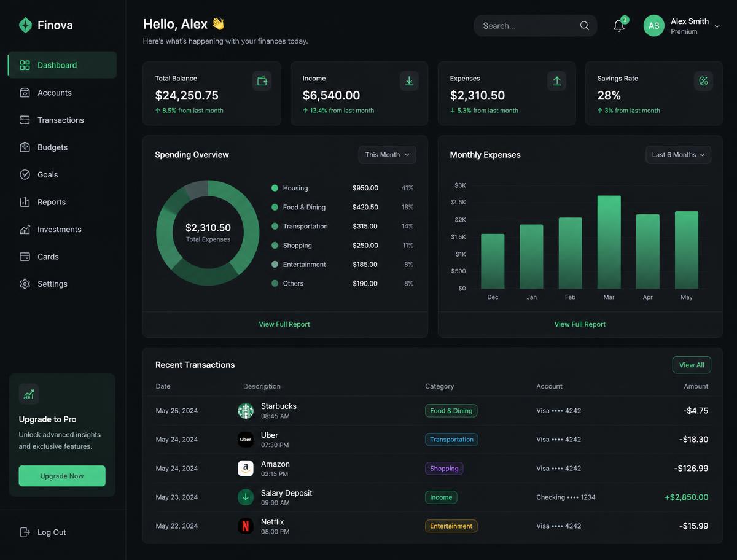
Task: Click the Investments trend icon in sidebar
Action: [x=25, y=229]
